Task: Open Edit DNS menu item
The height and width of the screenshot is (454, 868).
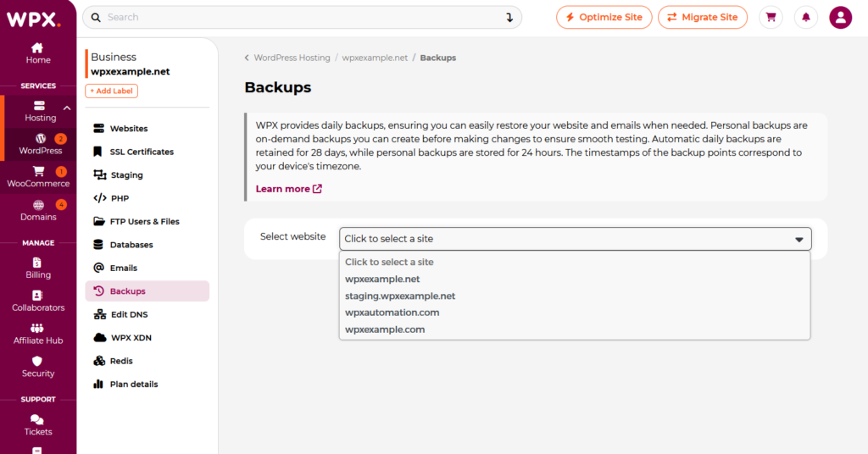Action: pos(147,314)
